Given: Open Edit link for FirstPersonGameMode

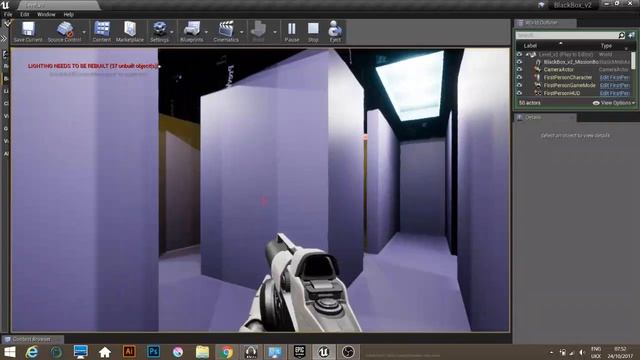Looking at the screenshot, I should point(615,85).
